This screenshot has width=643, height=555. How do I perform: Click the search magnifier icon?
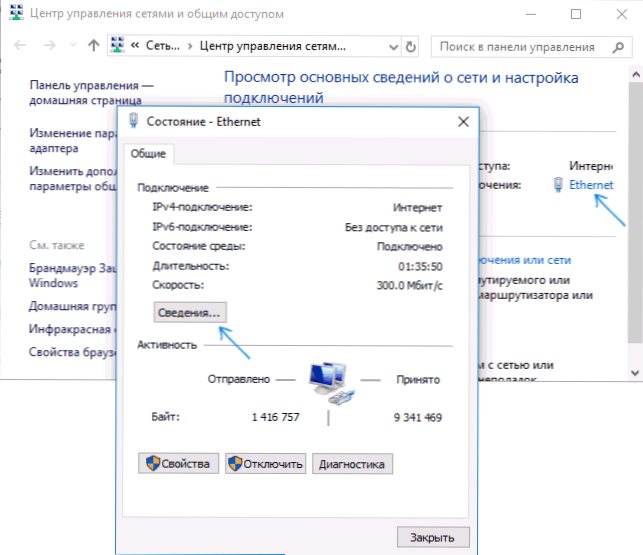(618, 47)
